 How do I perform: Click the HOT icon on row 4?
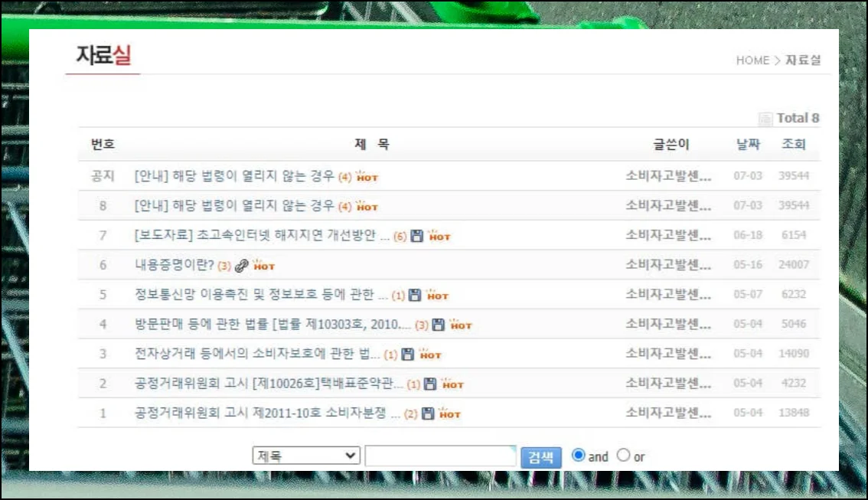pos(461,325)
